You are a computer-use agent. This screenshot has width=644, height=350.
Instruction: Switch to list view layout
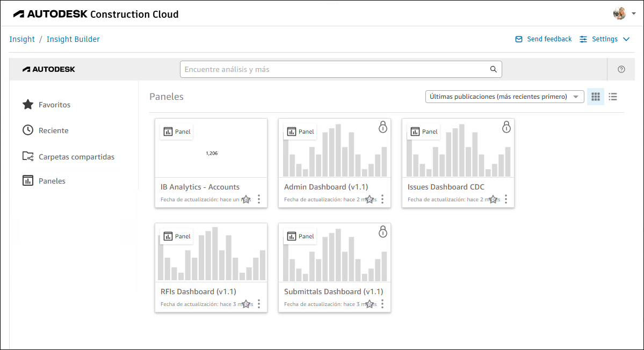[x=613, y=97]
